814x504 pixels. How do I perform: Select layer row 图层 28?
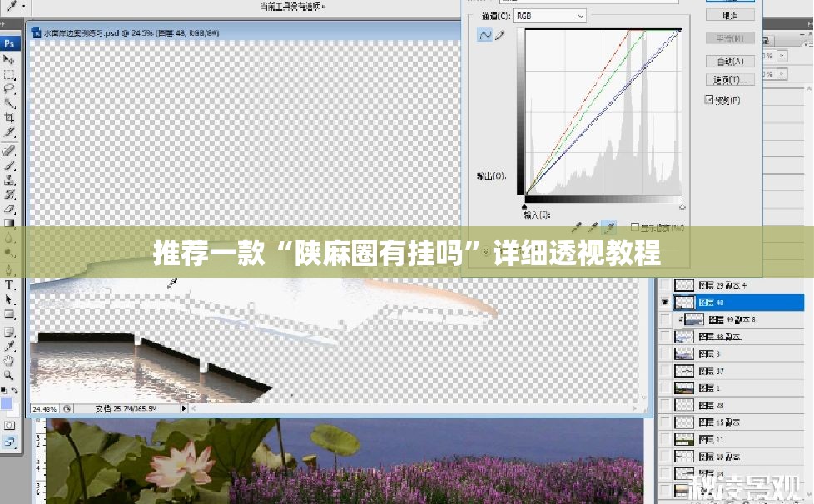click(x=731, y=405)
